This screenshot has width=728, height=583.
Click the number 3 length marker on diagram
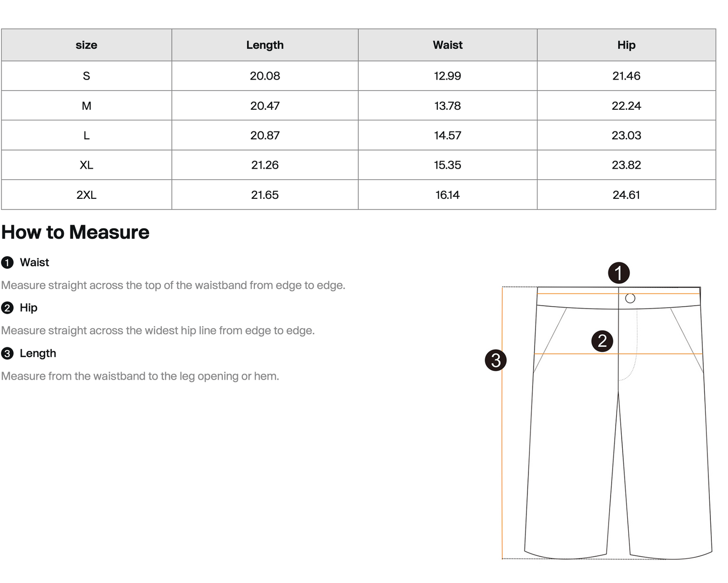[496, 360]
